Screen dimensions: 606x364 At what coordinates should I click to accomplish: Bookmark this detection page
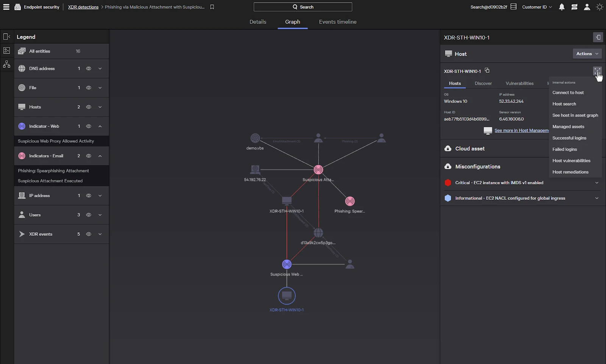click(x=212, y=7)
